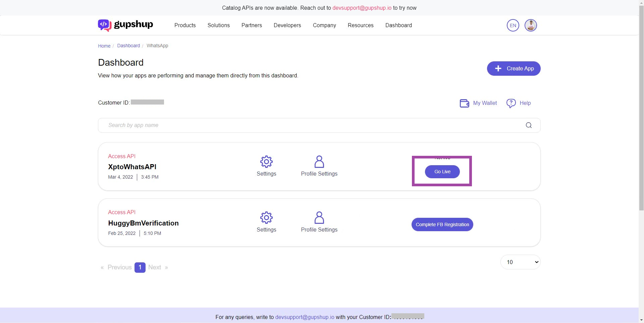Image resolution: width=644 pixels, height=323 pixels.
Task: Click the My Wallet icon
Action: coord(464,103)
